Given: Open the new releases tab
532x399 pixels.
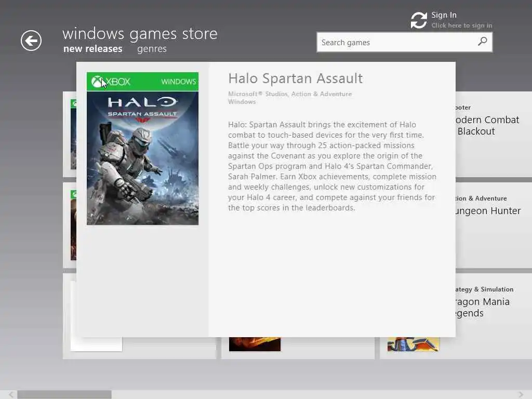Looking at the screenshot, I should click(x=92, y=49).
